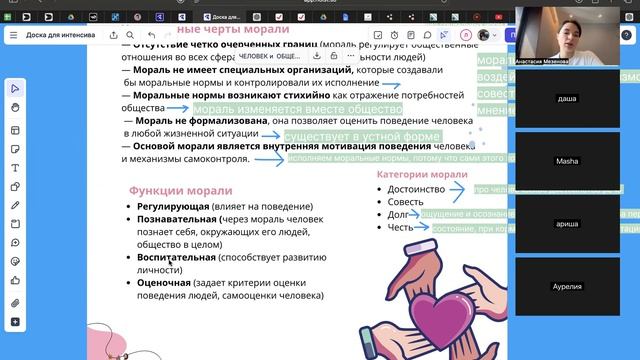The image size is (640, 360).
Task: Click the 'Совесть' list item
Action: pyautogui.click(x=405, y=202)
